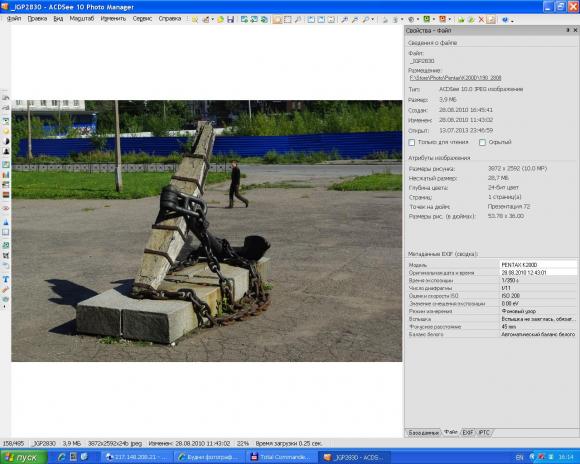Open the histogram levels tool icon

coord(6,174)
